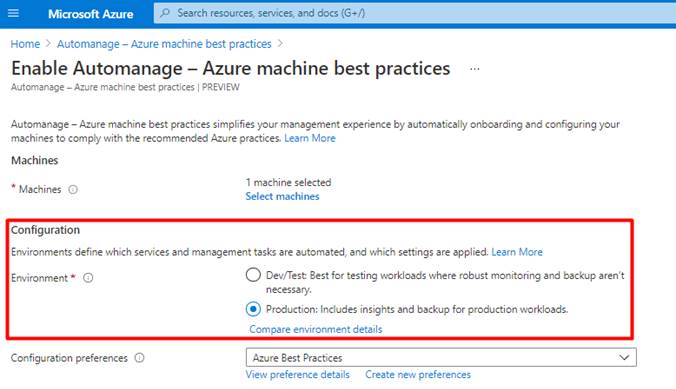Click the View preference details link
676x389 pixels.
[297, 374]
